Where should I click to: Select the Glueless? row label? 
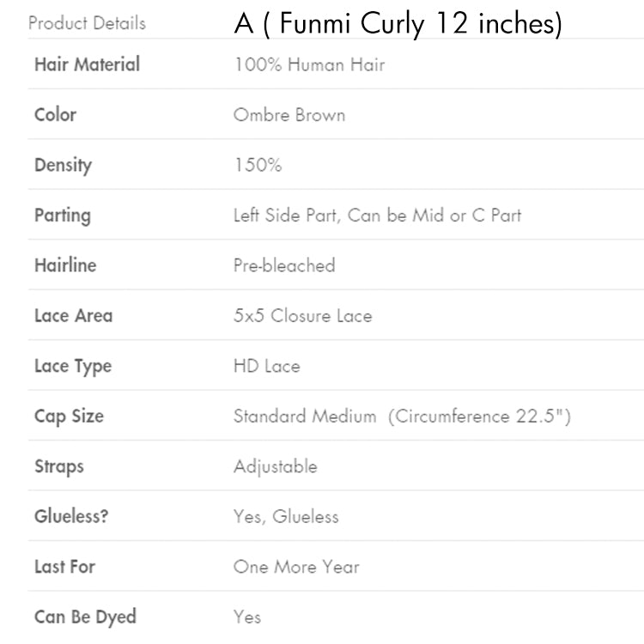tap(70, 517)
